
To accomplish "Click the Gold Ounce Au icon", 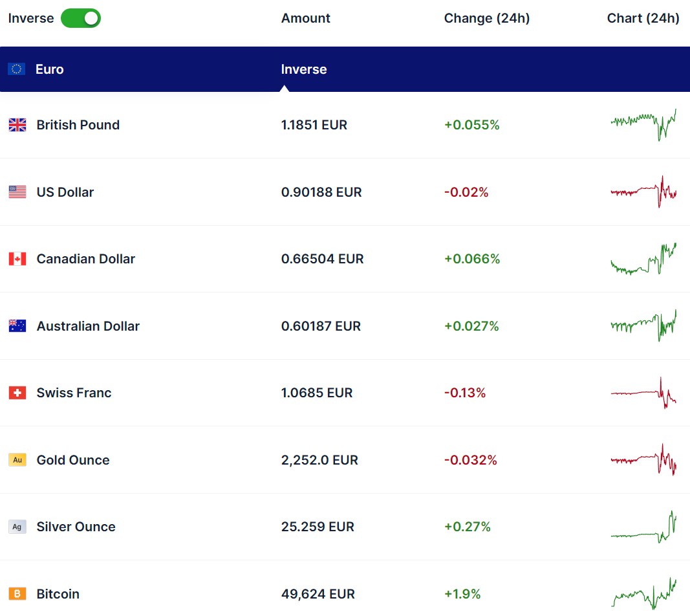I will (x=17, y=460).
